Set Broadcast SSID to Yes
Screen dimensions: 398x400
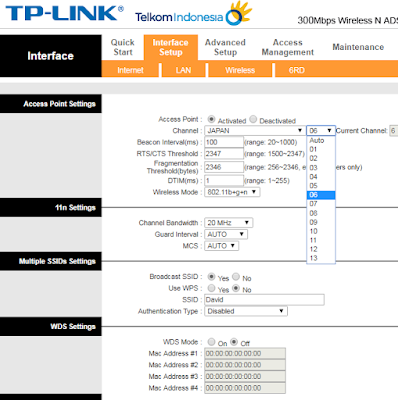click(x=211, y=277)
